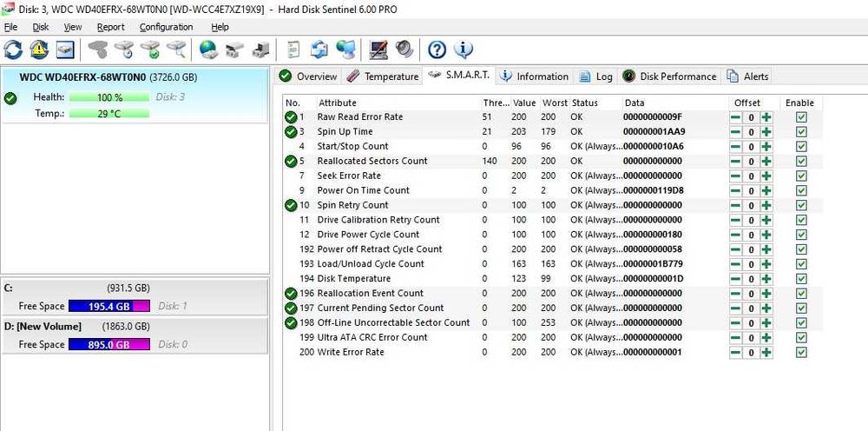This screenshot has width=868, height=431.
Task: Increase offset for Disk Temperature
Action: pyautogui.click(x=766, y=279)
